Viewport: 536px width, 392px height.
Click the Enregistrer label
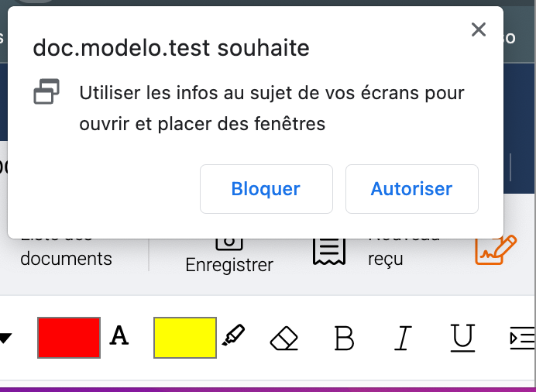pos(228,265)
